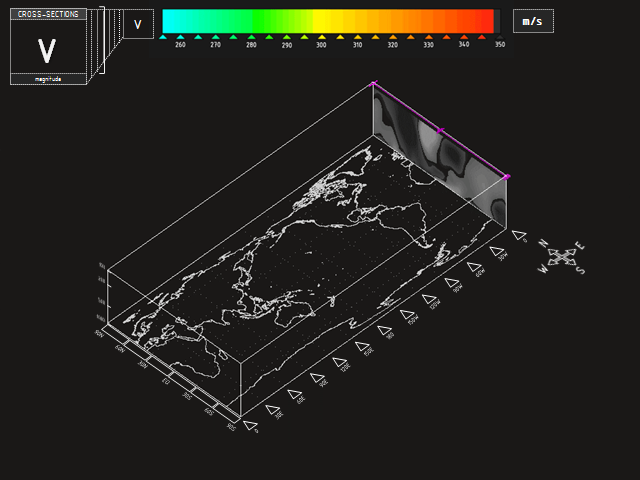The image size is (640, 480).
Task: Click the lower-right magenta cross-section endpoint
Action: pyautogui.click(x=506, y=177)
